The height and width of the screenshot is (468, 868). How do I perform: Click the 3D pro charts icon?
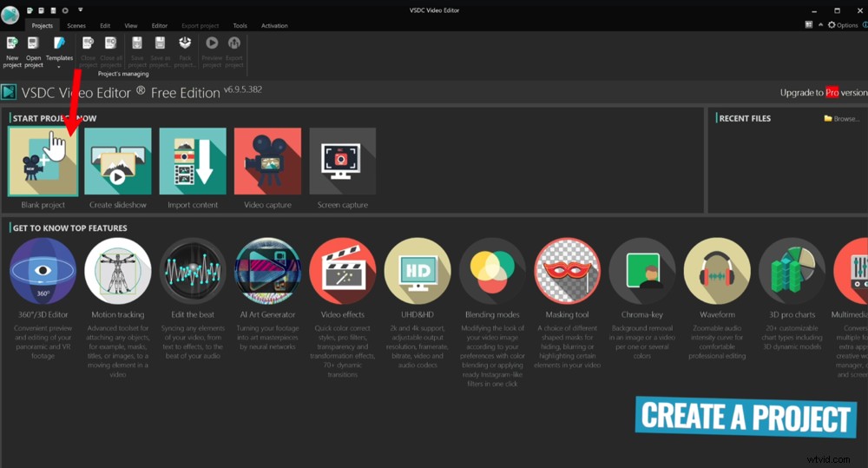pos(792,271)
